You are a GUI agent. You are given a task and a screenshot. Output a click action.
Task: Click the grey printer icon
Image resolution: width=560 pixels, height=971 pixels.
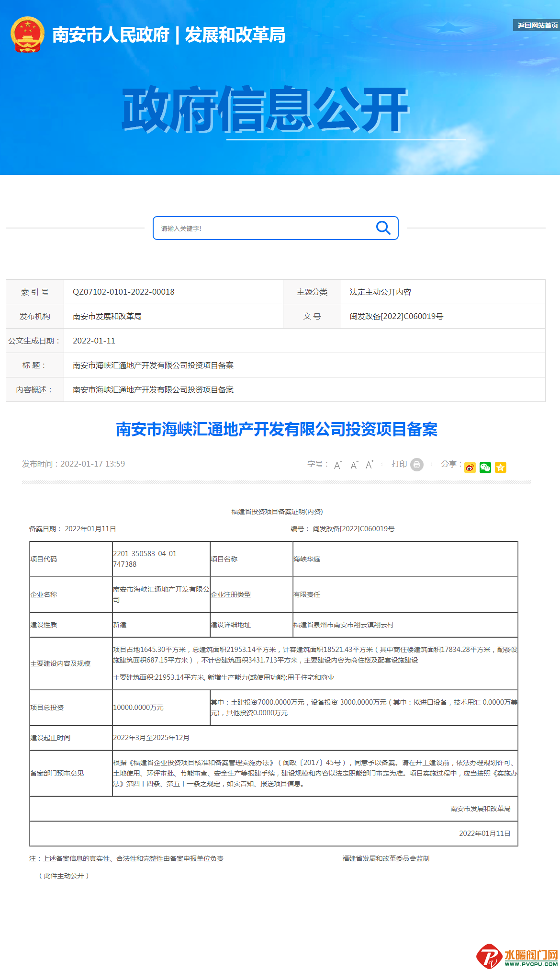coord(417,465)
